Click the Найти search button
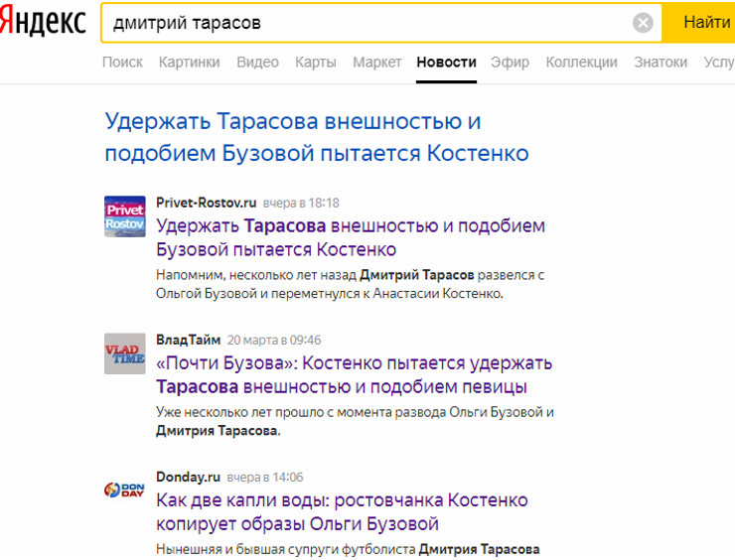 pyautogui.click(x=698, y=23)
